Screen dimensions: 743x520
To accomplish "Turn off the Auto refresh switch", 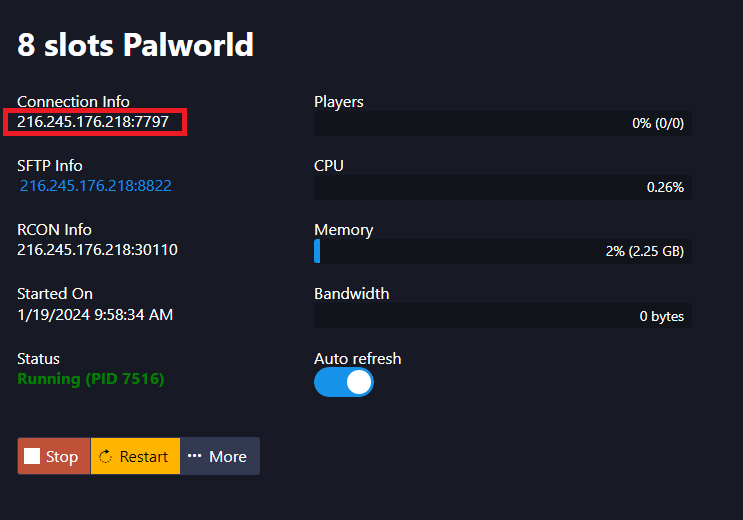I will pyautogui.click(x=344, y=382).
